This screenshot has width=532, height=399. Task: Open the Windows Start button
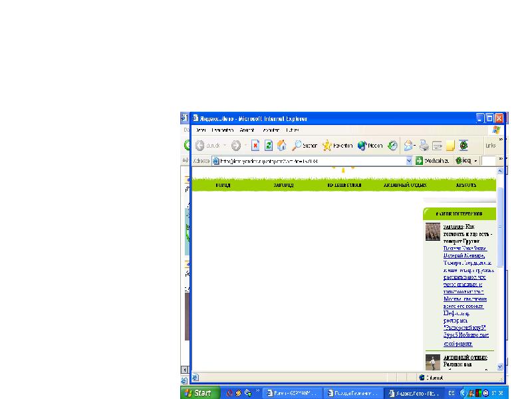click(x=200, y=392)
